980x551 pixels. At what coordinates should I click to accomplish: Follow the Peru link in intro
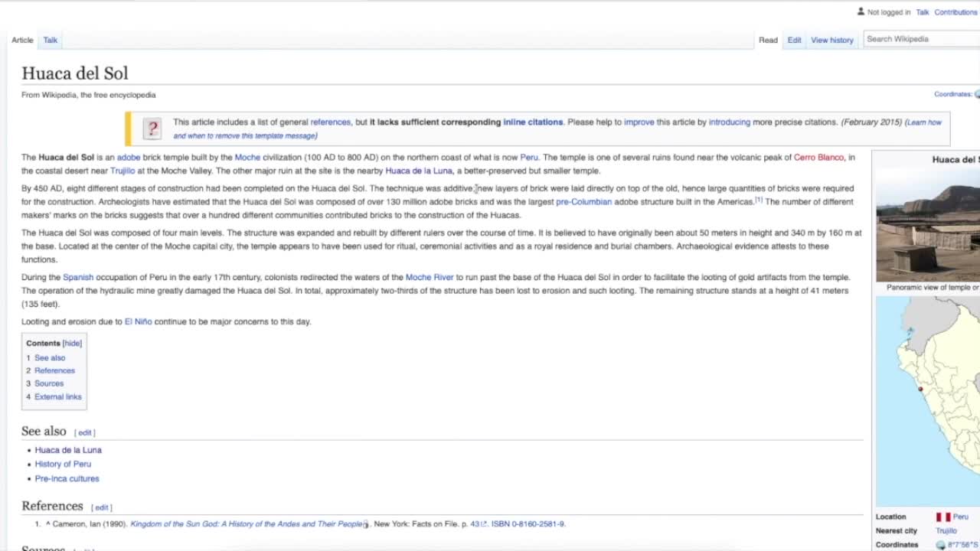point(529,157)
